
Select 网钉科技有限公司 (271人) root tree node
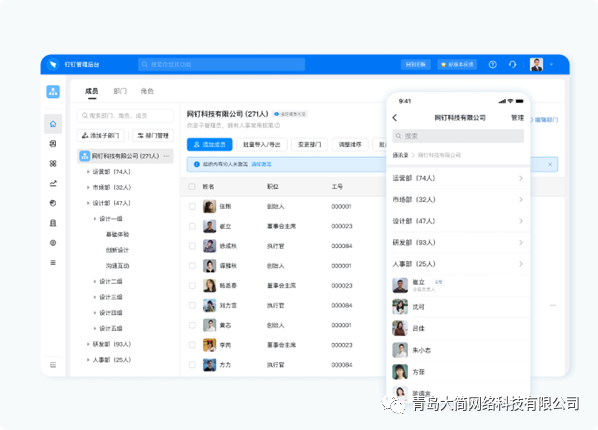point(125,156)
